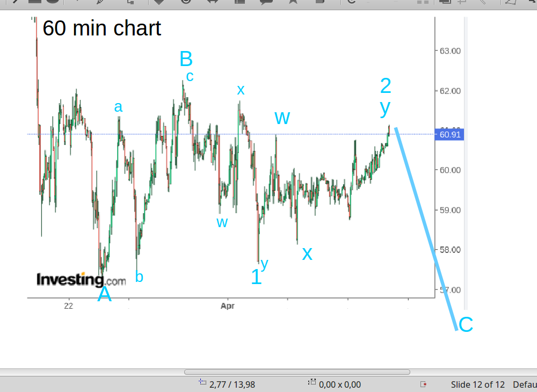The height and width of the screenshot is (392, 537).
Task: Select the Rectangle drawing tool
Action: [x=35, y=2]
